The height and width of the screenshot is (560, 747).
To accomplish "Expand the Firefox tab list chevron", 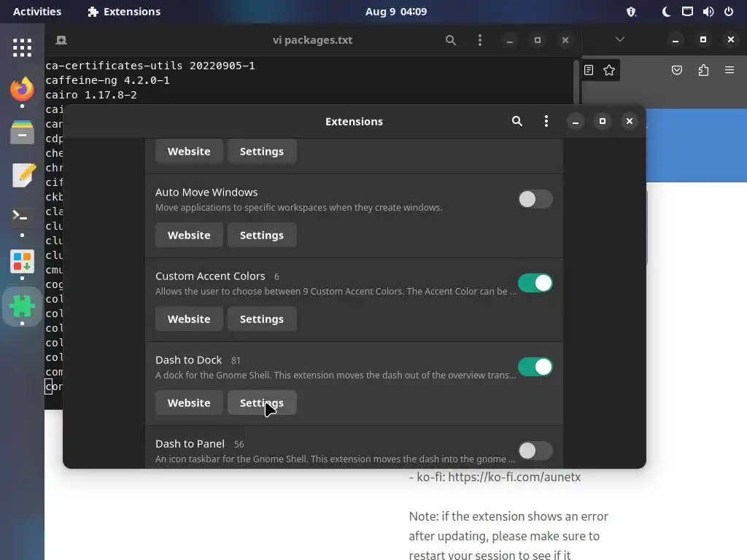I will click(620, 39).
